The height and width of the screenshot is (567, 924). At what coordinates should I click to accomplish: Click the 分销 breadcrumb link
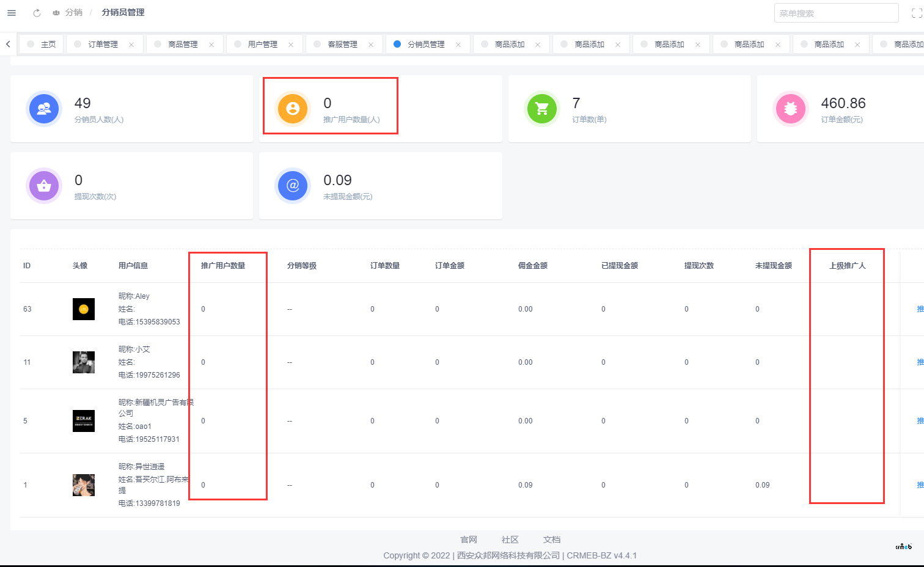click(73, 12)
